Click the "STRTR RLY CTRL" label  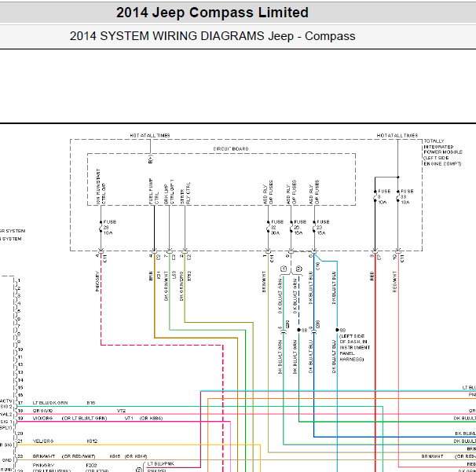tap(185, 193)
